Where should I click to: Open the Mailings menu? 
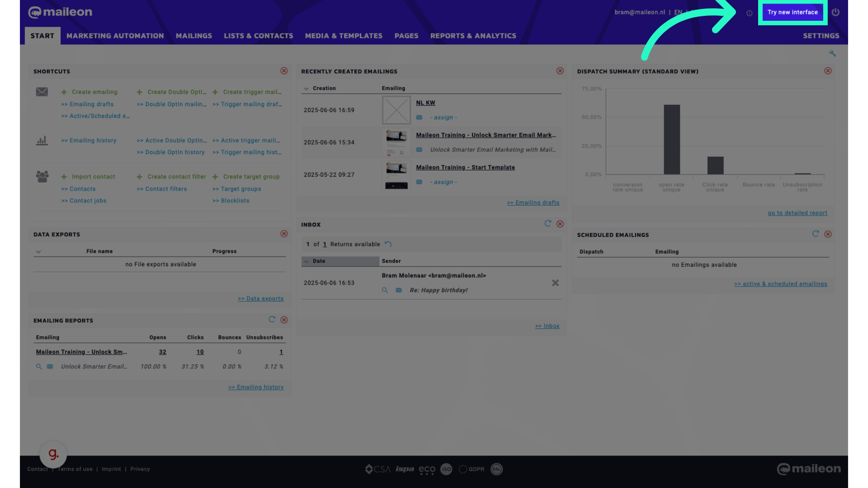click(194, 36)
